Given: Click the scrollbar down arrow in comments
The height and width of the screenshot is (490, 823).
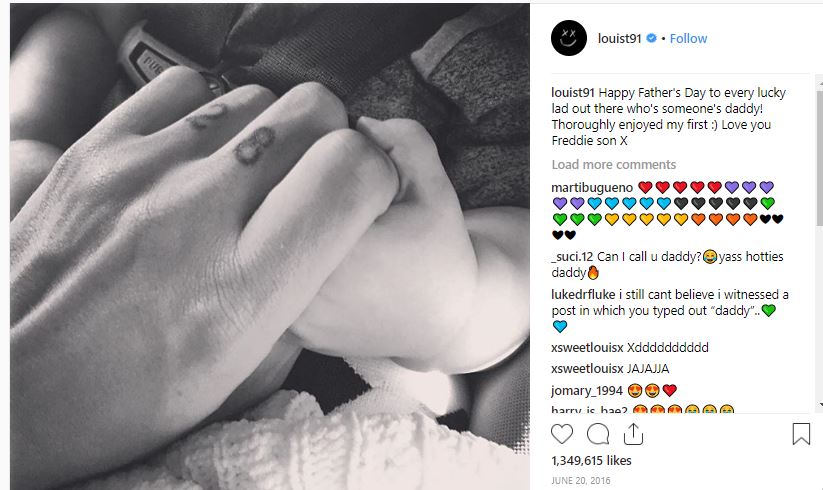Looking at the screenshot, I should [x=820, y=405].
